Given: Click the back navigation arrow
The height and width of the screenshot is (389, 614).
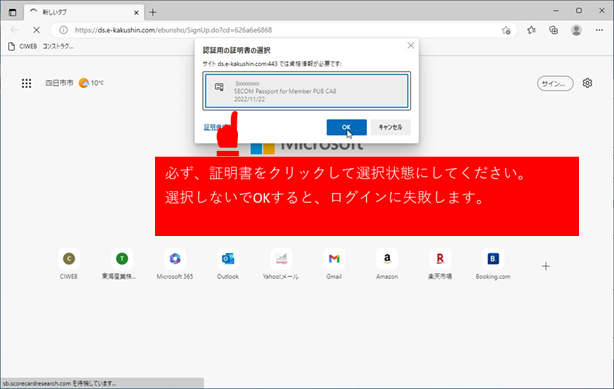Looking at the screenshot, I should [x=14, y=30].
